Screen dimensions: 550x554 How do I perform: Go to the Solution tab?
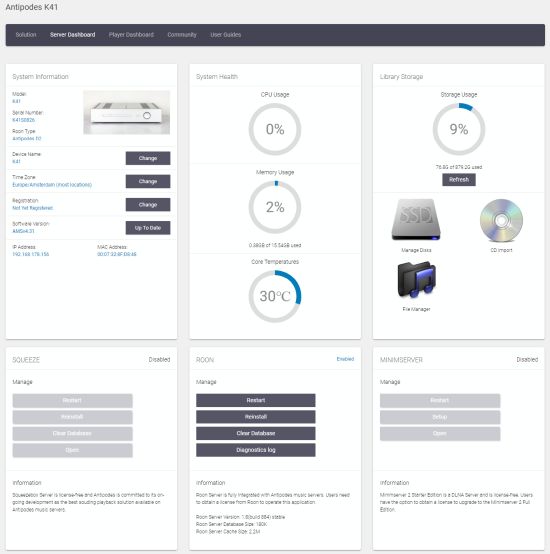pyautogui.click(x=26, y=35)
